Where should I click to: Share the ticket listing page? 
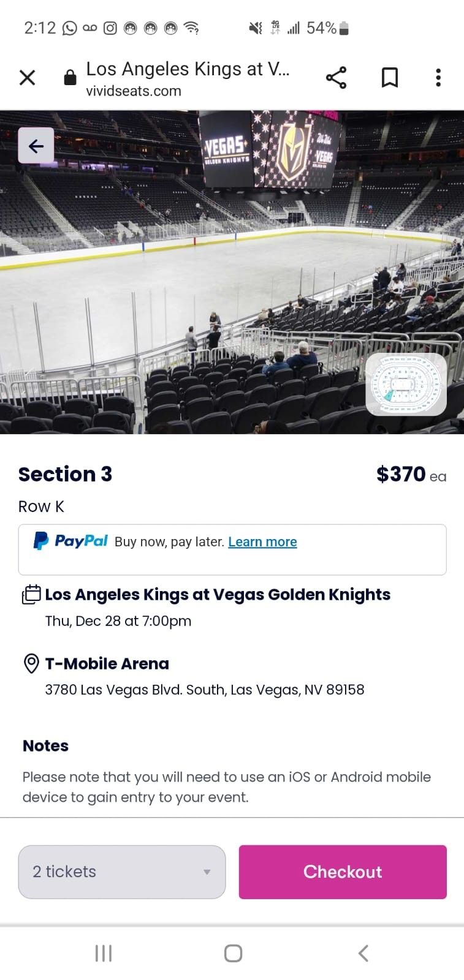point(336,77)
